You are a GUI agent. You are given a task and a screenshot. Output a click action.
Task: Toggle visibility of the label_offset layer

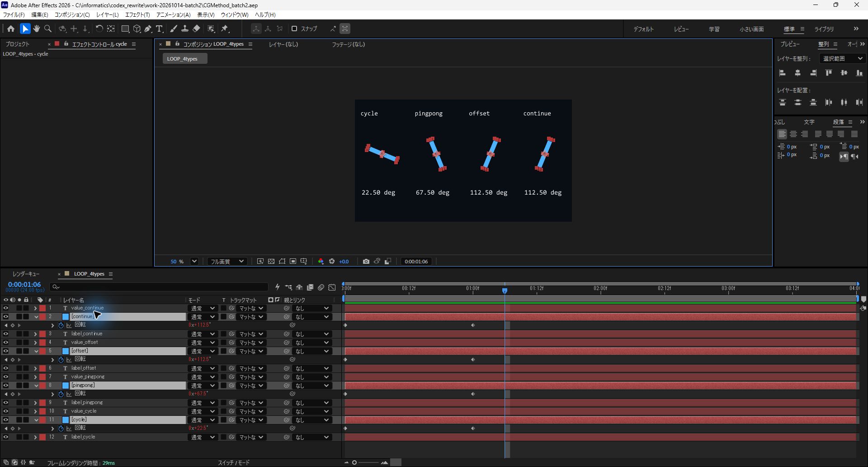(x=5, y=368)
